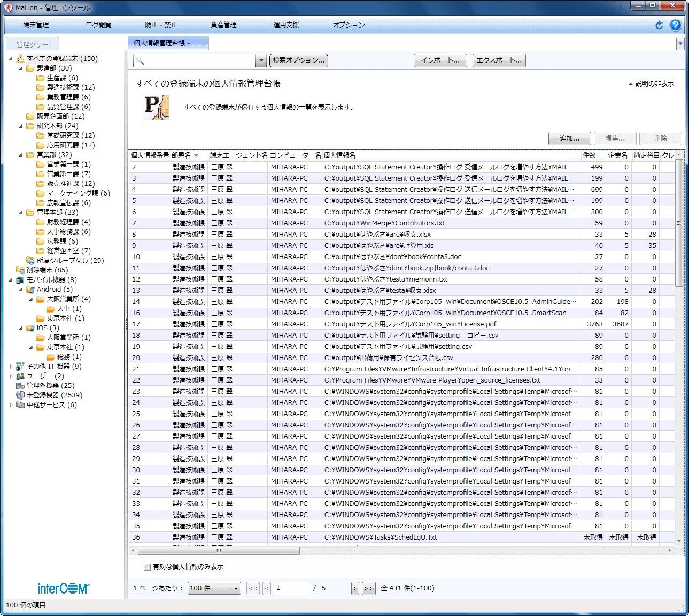Screen dimensions: 689x616
Task: Expand the その他 IT 機器 tree node
Action: pos(11,367)
